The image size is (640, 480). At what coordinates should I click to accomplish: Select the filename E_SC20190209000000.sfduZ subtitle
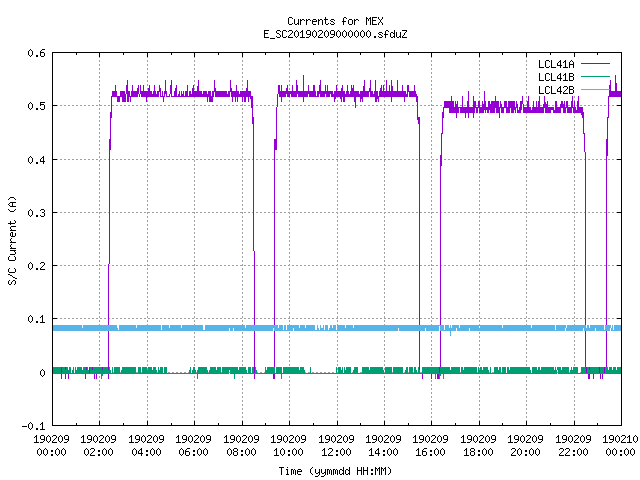click(335, 34)
